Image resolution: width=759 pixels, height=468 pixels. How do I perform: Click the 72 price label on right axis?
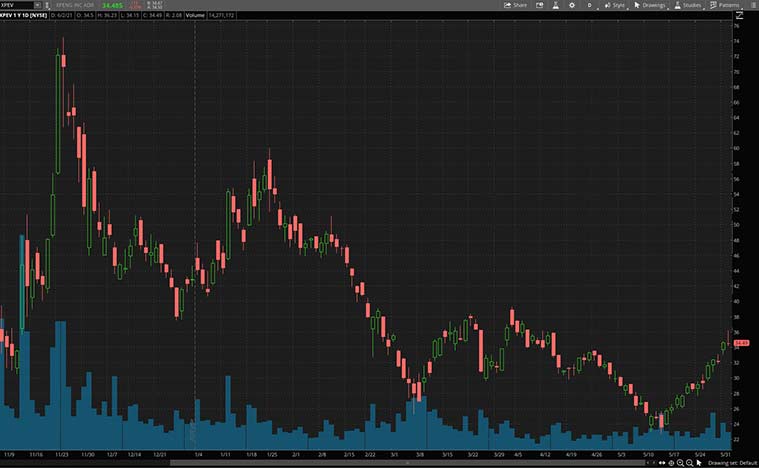[x=736, y=57]
